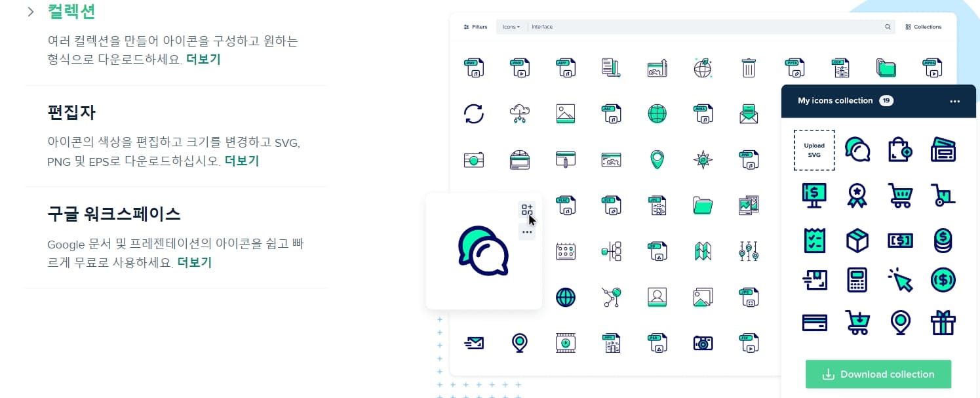The height and width of the screenshot is (398, 980).
Task: Select the calendar icon
Action: click(x=565, y=251)
